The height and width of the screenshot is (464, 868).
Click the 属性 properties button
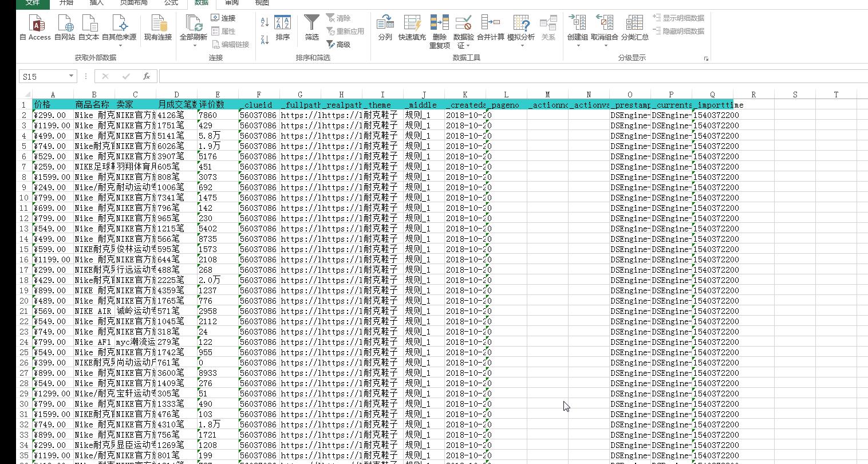point(223,31)
